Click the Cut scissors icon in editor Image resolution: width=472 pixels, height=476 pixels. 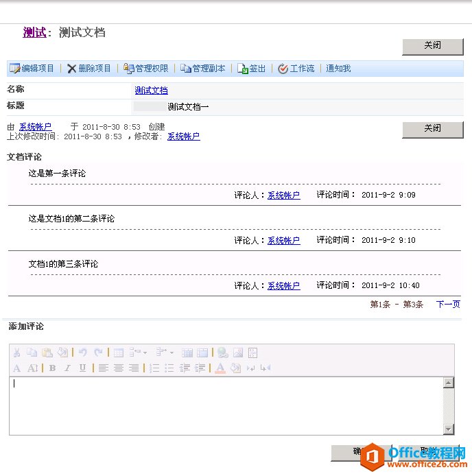click(17, 353)
